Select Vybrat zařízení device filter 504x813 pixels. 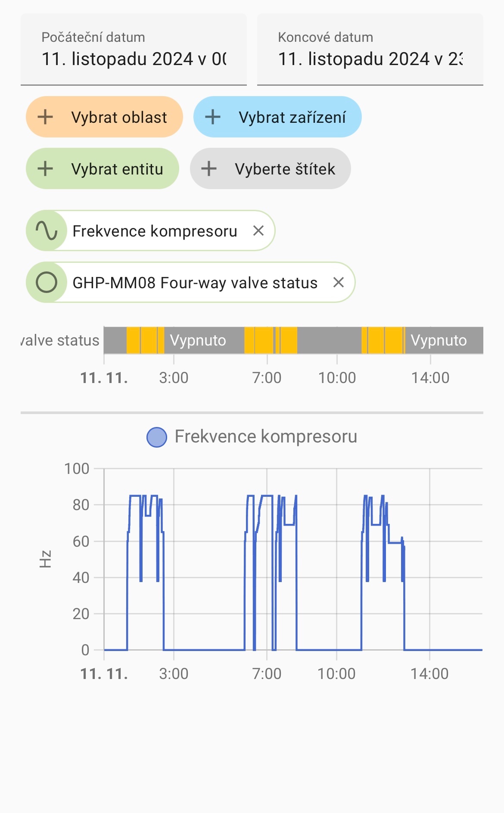pyautogui.click(x=277, y=117)
